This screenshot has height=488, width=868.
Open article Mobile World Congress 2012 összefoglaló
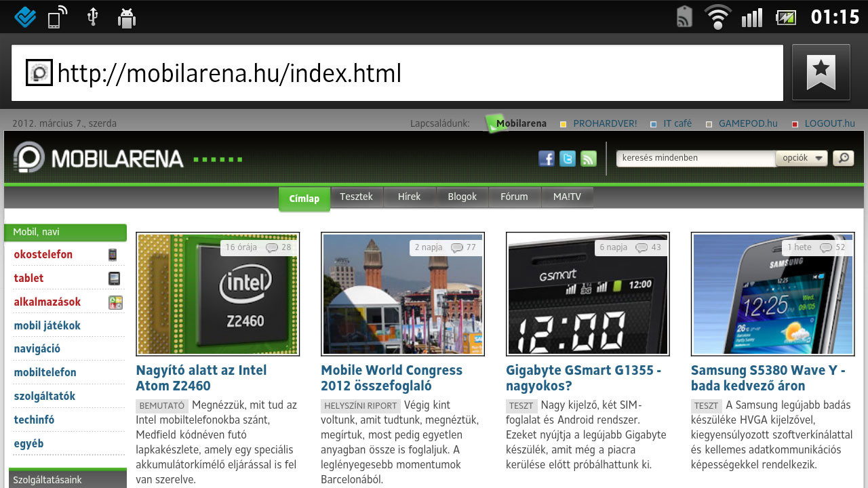[391, 378]
